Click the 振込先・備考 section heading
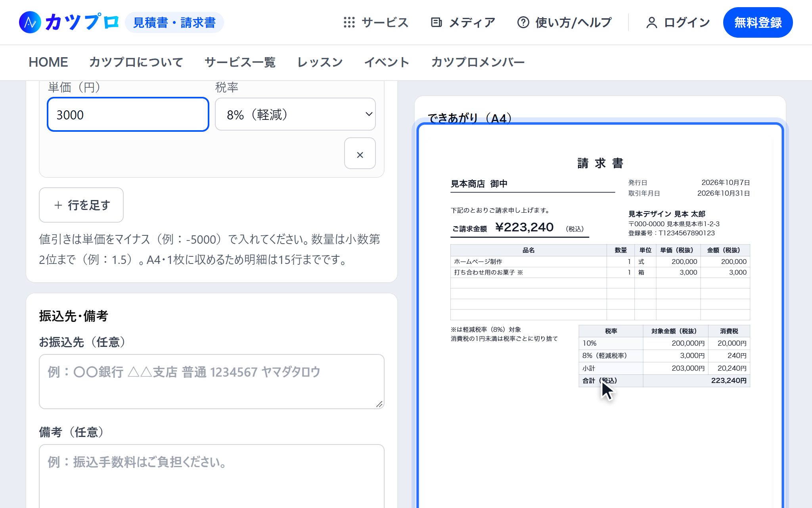The width and height of the screenshot is (812, 508). coord(74,316)
